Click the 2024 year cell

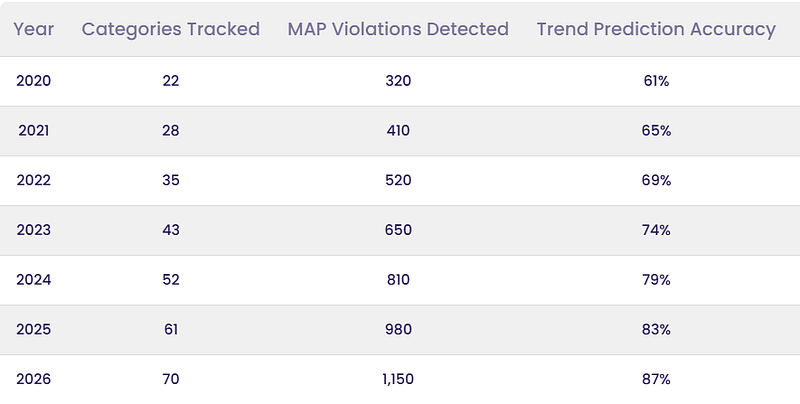(x=34, y=280)
